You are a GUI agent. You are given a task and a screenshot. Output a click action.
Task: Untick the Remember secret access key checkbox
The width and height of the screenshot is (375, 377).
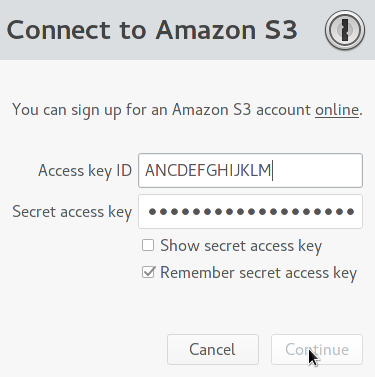[148, 272]
